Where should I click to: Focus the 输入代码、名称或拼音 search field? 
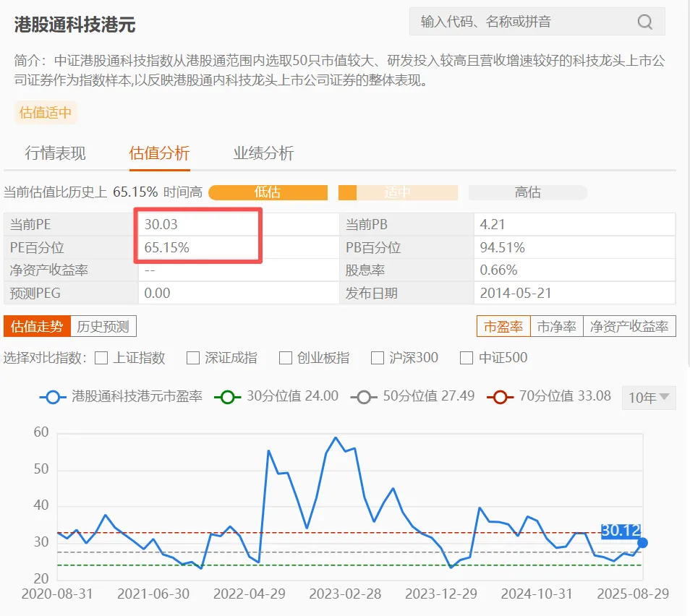click(521, 22)
